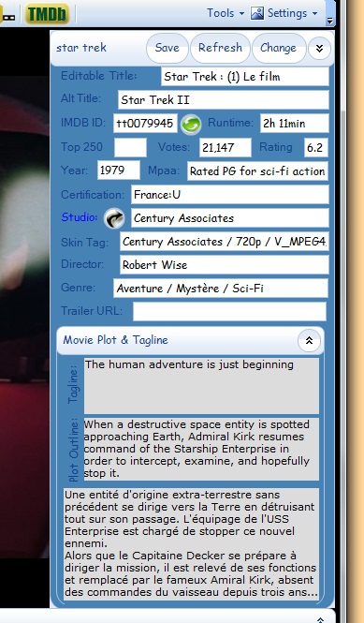The image size is (364, 623).
Task: Click the Runtime field showing 2h 11min
Action: point(295,123)
